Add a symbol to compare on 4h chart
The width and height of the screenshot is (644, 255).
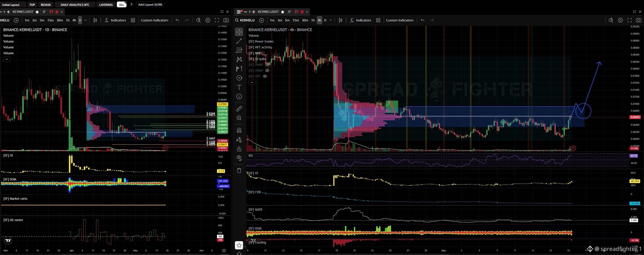(x=261, y=20)
